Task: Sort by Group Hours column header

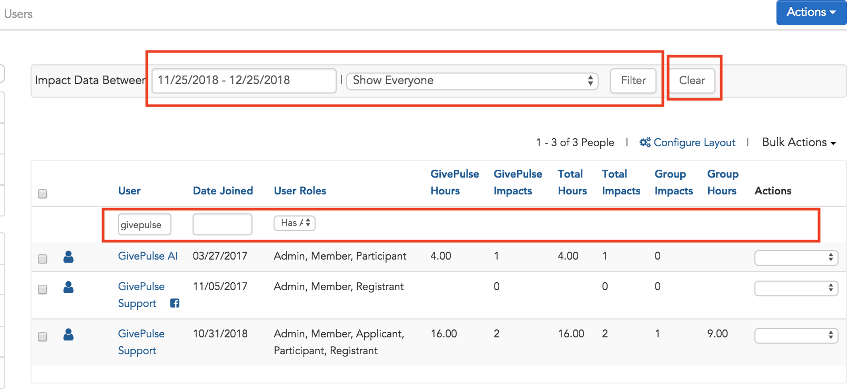Action: [x=723, y=182]
